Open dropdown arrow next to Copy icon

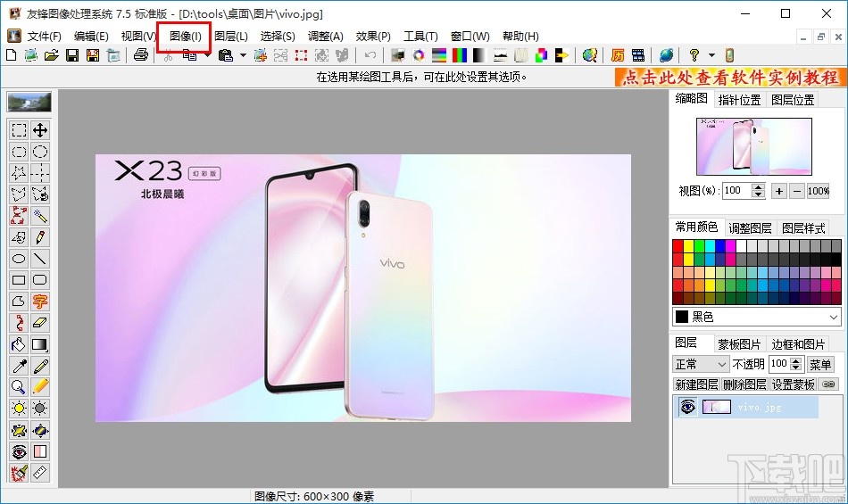click(x=208, y=55)
